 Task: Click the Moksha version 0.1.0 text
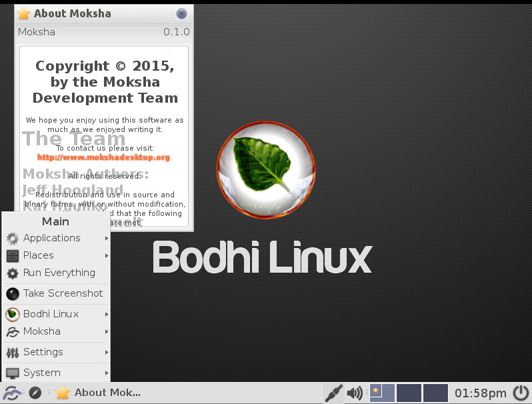(x=177, y=32)
